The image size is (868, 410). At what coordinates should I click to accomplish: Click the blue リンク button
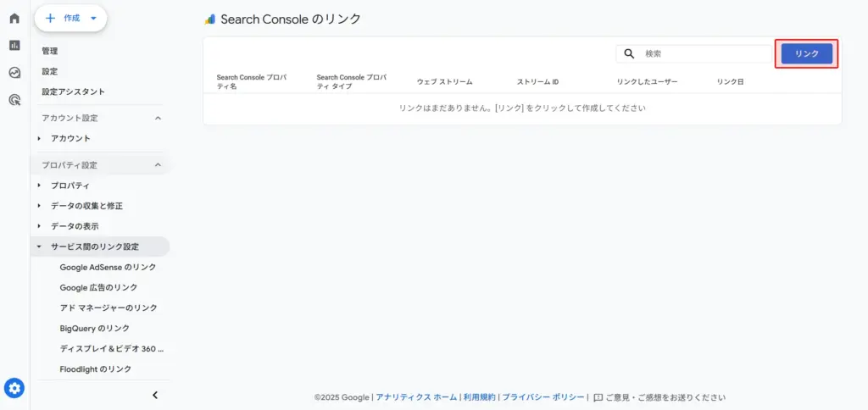click(x=806, y=53)
